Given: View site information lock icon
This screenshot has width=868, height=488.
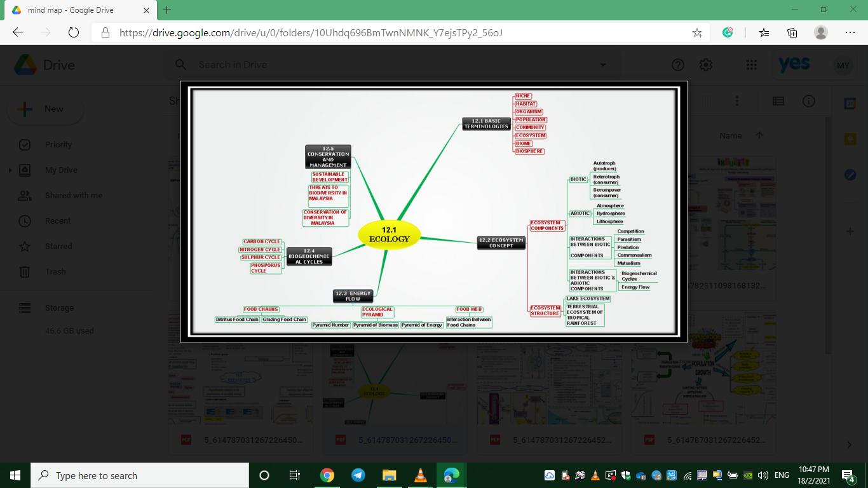Looking at the screenshot, I should [x=105, y=32].
